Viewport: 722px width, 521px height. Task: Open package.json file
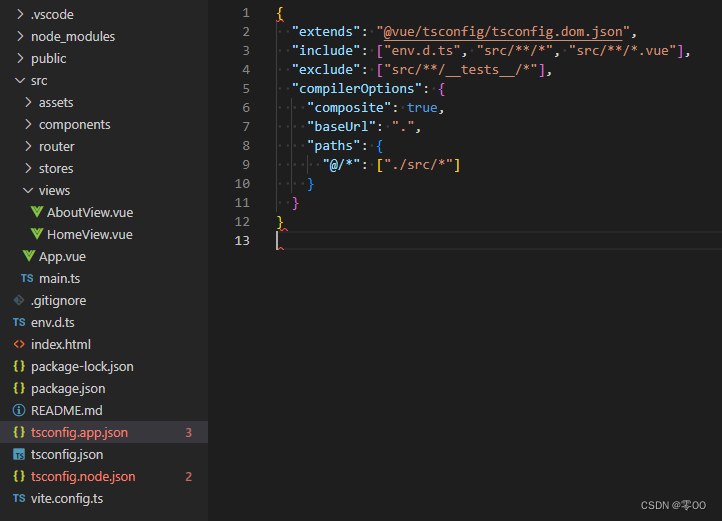click(x=68, y=389)
